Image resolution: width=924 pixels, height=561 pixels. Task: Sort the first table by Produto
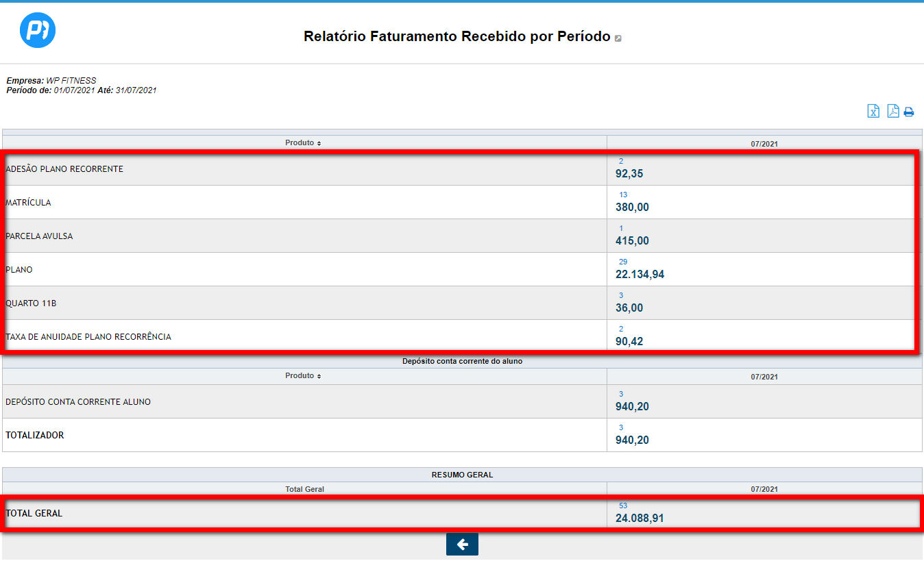(303, 143)
